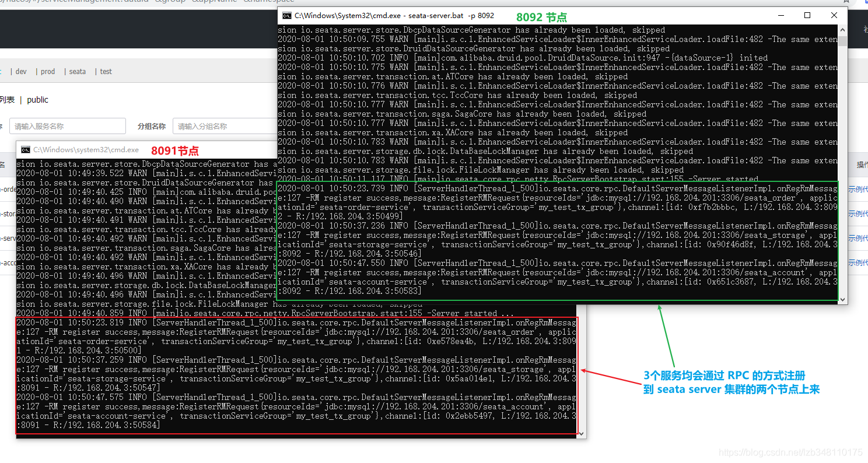Maximize the seata-server.bat -p 8092 window

point(807,16)
